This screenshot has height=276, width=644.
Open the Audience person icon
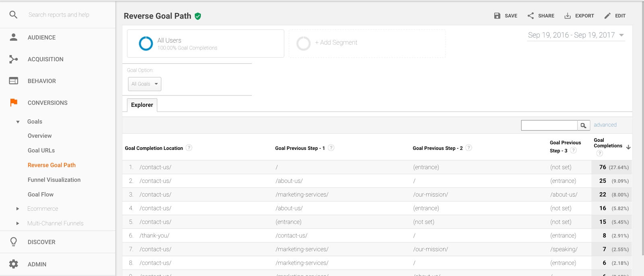point(13,37)
